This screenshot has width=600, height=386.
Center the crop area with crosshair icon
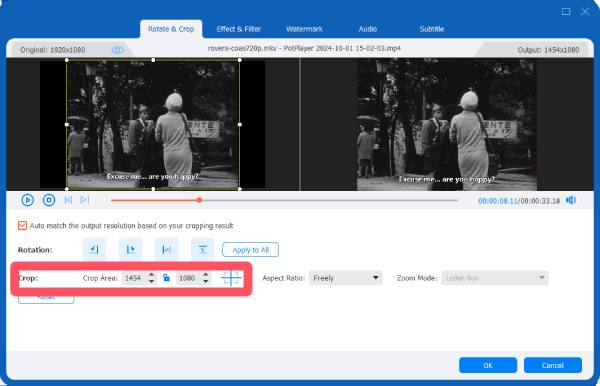click(231, 278)
